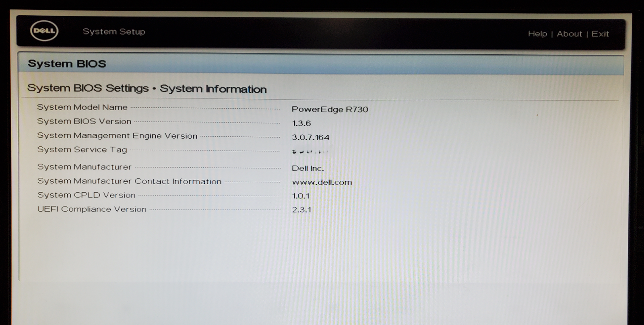The width and height of the screenshot is (644, 325).
Task: Select the System BIOS Version label
Action: click(x=84, y=121)
